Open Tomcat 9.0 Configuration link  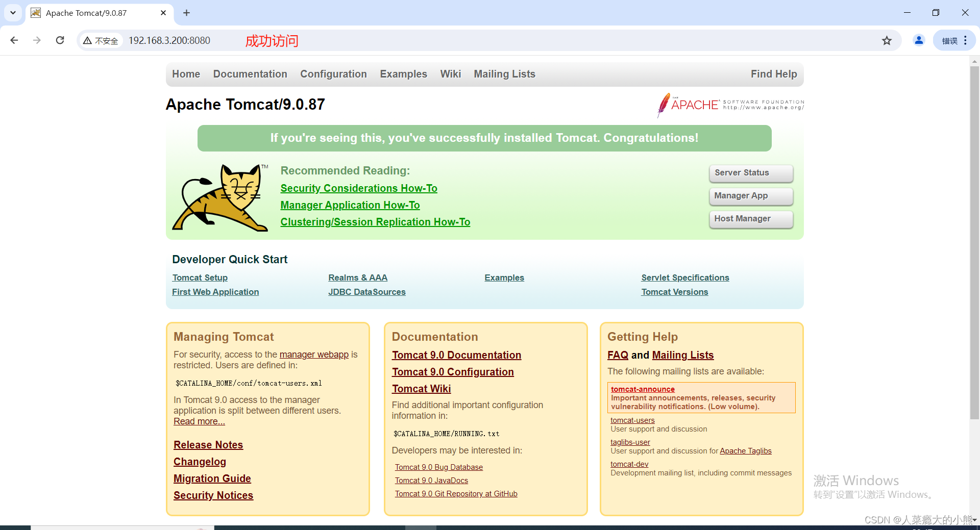453,372
